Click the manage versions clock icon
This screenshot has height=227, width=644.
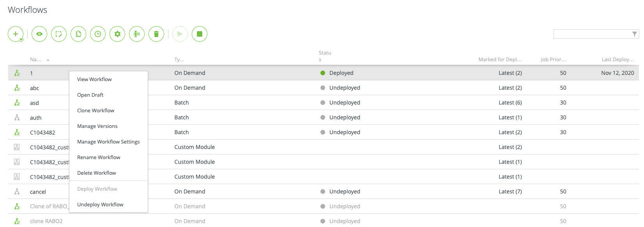[x=98, y=34]
